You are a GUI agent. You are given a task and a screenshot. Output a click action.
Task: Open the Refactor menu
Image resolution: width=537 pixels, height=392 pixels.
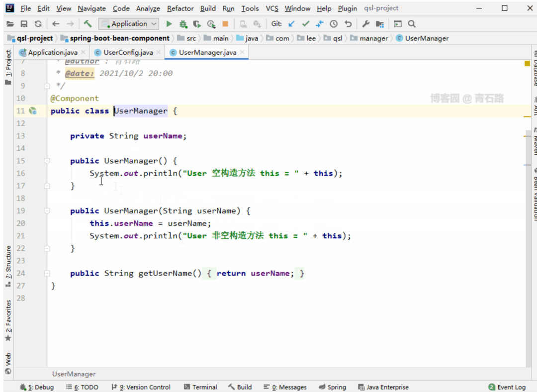180,8
